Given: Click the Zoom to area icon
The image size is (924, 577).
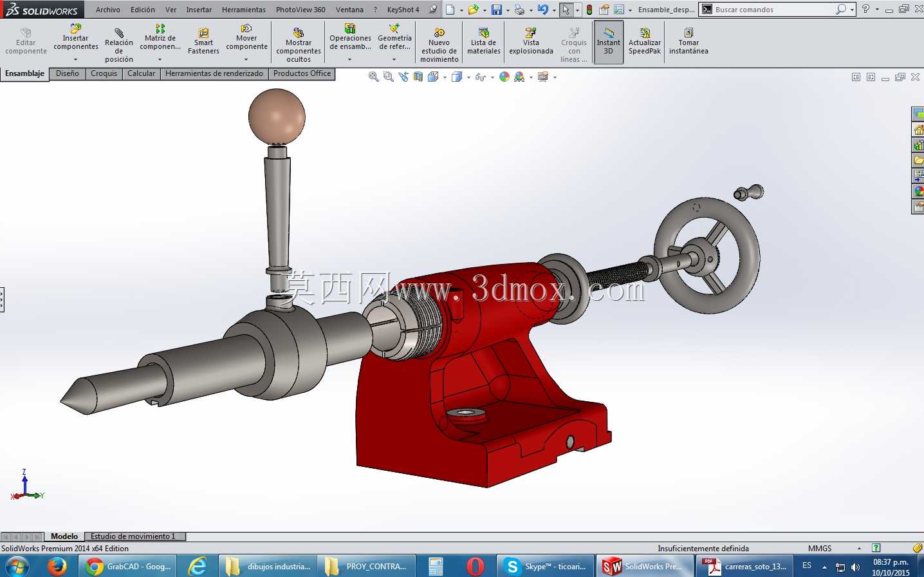Looking at the screenshot, I should coord(388,77).
